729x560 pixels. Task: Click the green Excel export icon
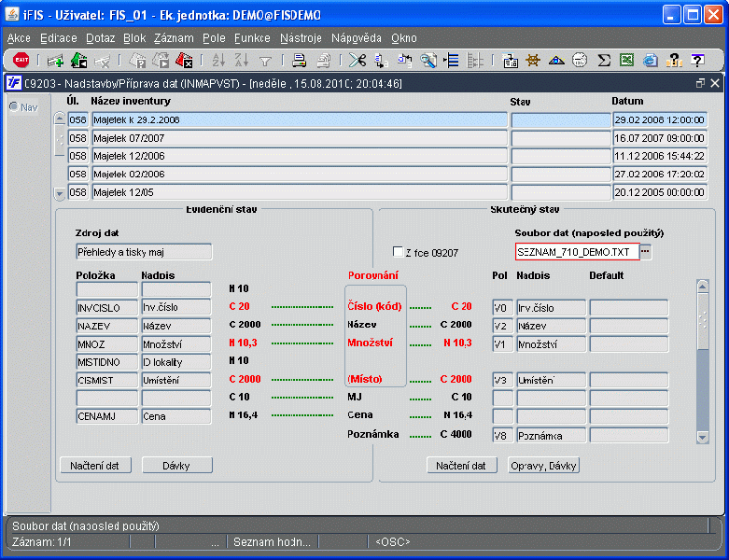click(626, 61)
